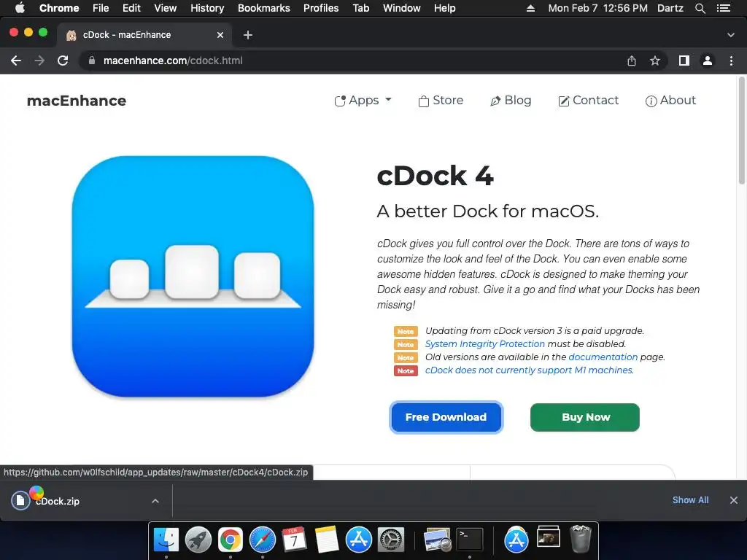This screenshot has width=747, height=560.
Task: Click the eject icon in menu bar
Action: click(530, 8)
